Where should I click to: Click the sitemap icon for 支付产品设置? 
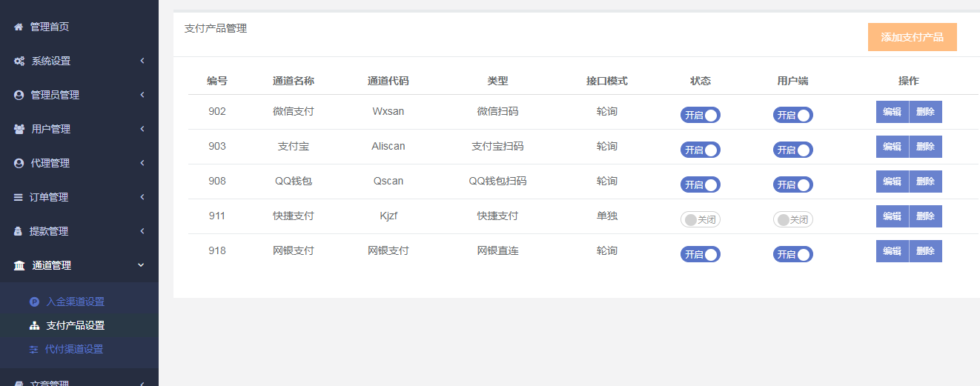pos(34,325)
